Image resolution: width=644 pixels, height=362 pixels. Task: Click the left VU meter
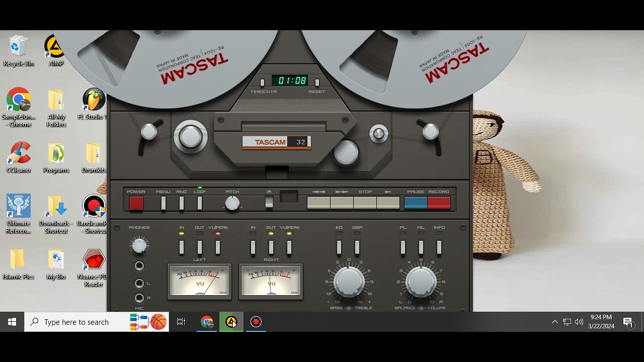[x=200, y=281]
